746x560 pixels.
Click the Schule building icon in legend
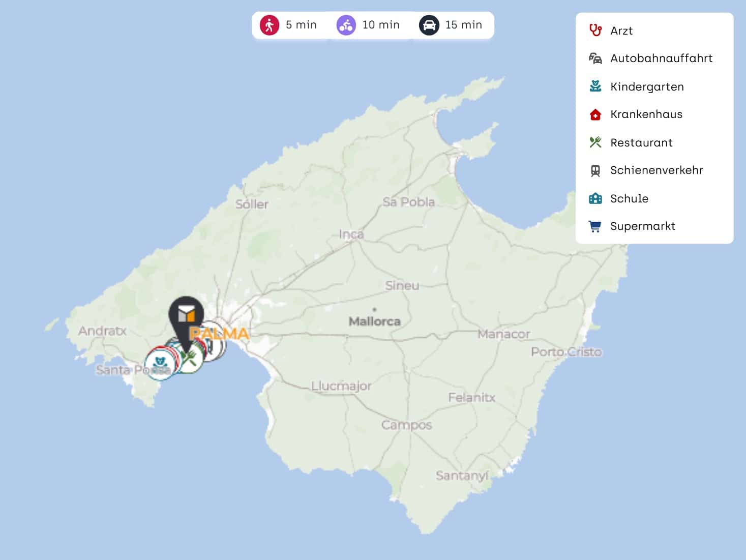(x=595, y=198)
